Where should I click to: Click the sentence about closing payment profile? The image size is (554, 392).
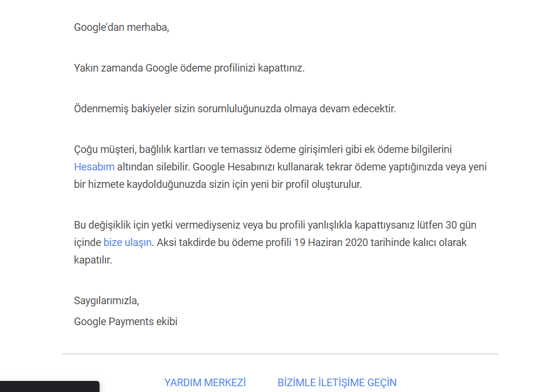[189, 68]
